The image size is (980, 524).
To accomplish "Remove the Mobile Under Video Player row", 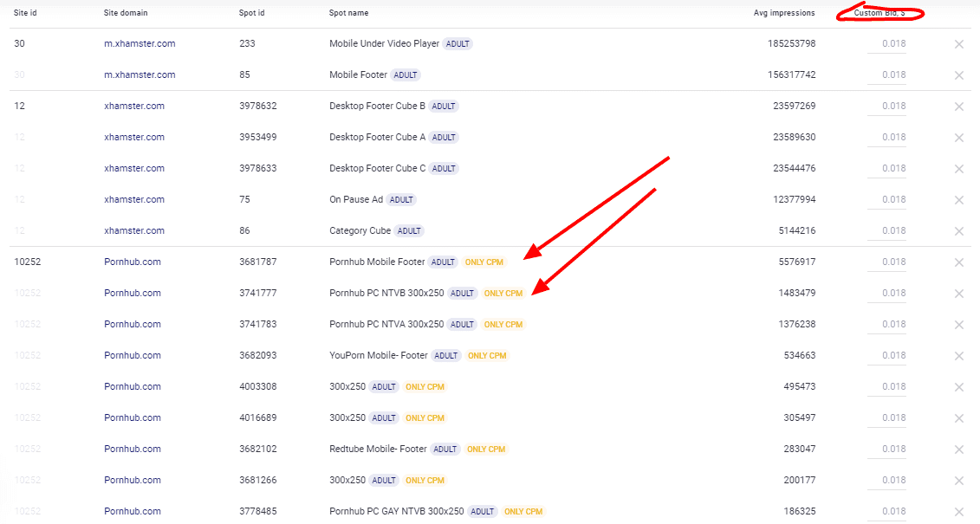I will tap(958, 44).
